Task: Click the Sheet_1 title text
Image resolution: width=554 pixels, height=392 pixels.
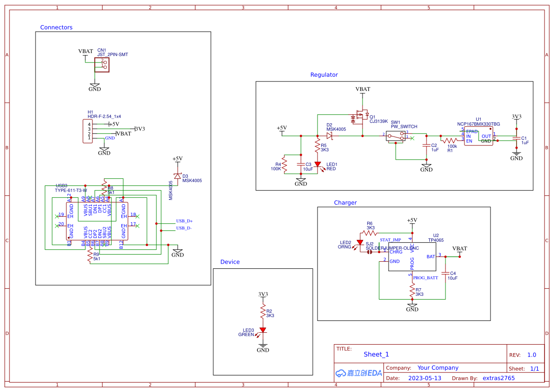Action: point(376,355)
